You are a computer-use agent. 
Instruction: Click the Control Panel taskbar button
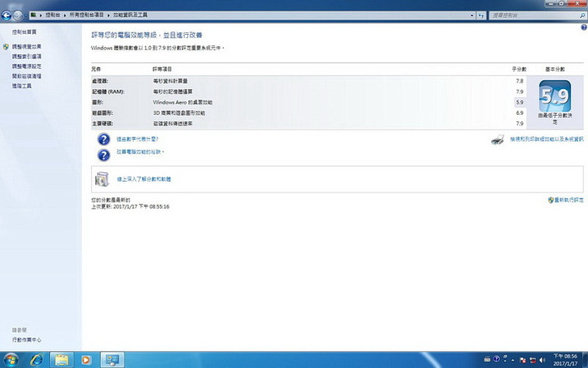pyautogui.click(x=112, y=360)
